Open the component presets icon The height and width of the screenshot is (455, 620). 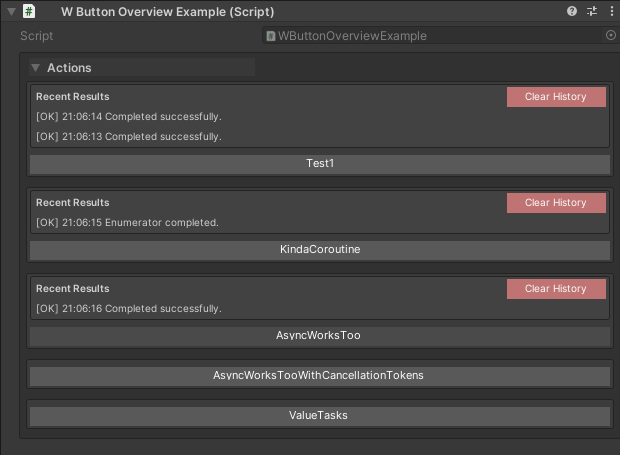point(592,11)
